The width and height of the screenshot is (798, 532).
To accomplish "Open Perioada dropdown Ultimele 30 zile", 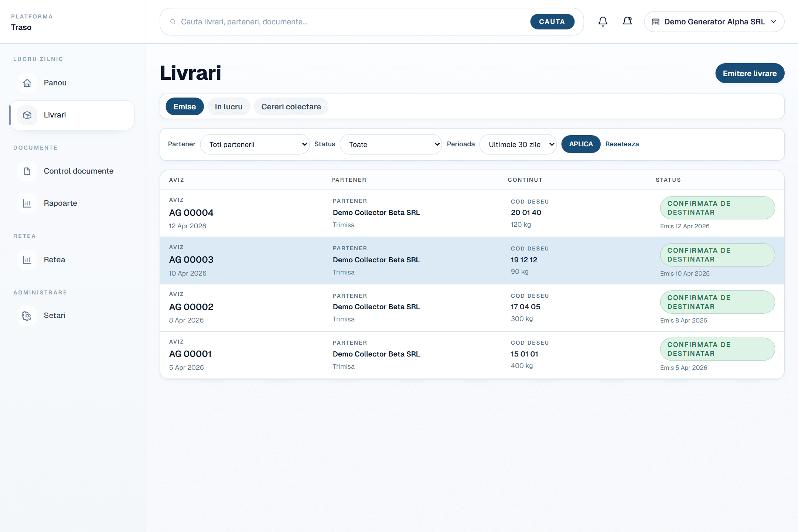I will (x=518, y=144).
